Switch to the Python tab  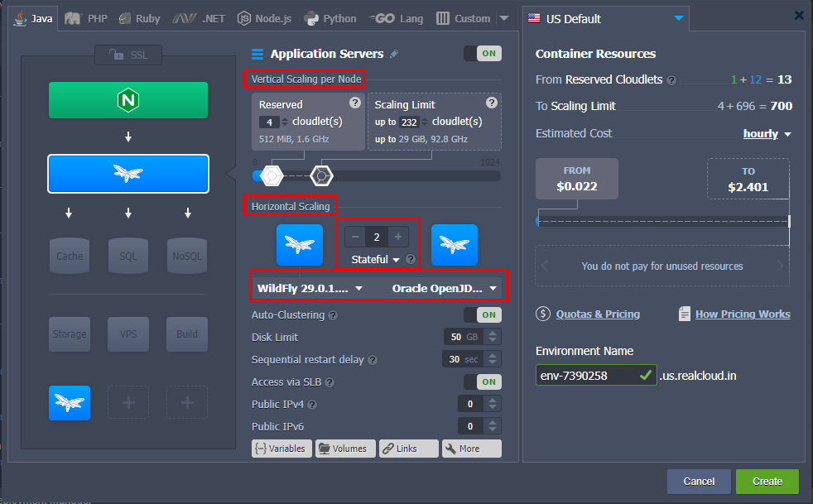330,18
